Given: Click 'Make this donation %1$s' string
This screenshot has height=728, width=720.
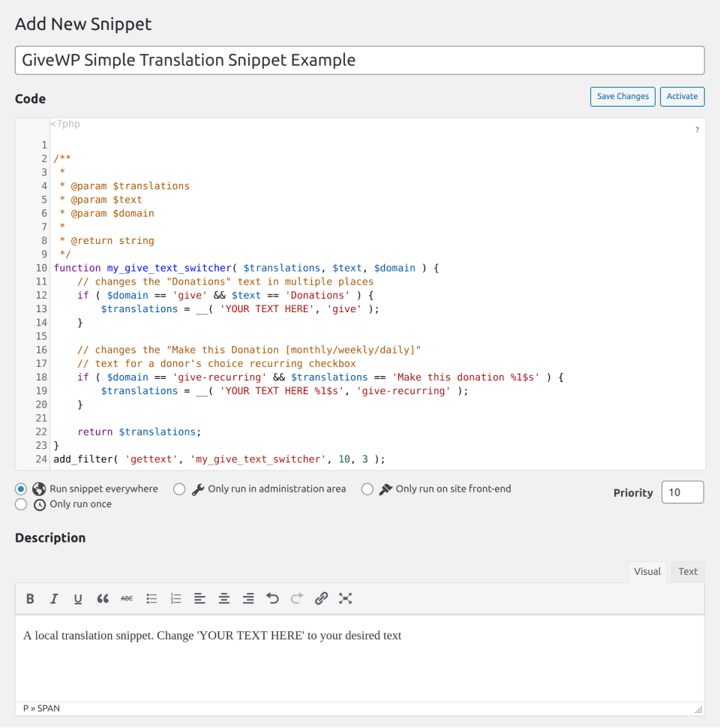Looking at the screenshot, I should 466,377.
